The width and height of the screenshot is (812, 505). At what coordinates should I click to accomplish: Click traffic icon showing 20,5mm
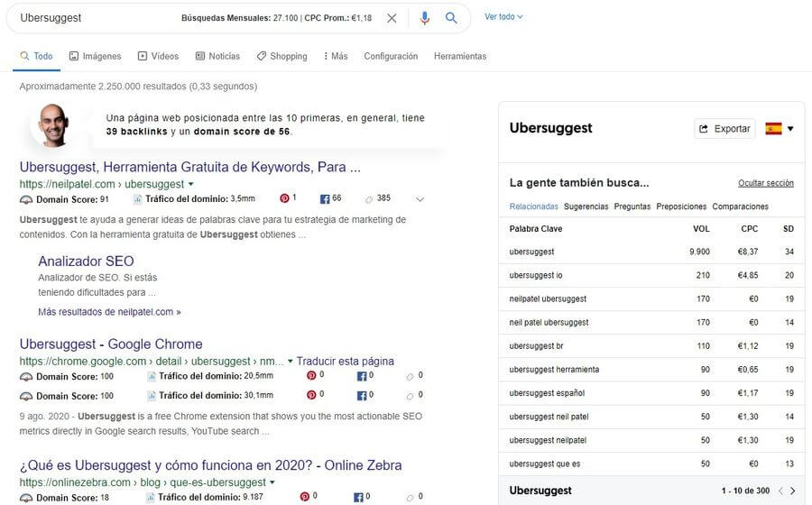(152, 376)
